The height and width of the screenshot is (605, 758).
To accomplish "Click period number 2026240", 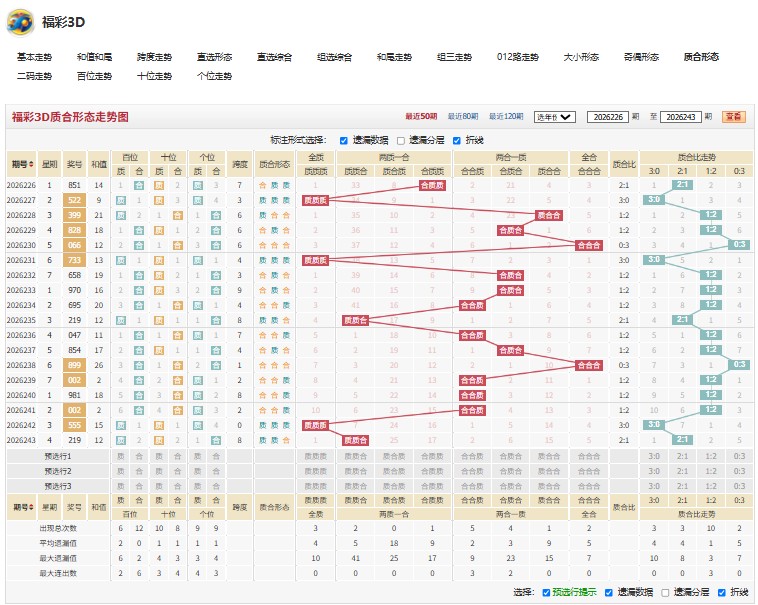I will pyautogui.click(x=21, y=395).
